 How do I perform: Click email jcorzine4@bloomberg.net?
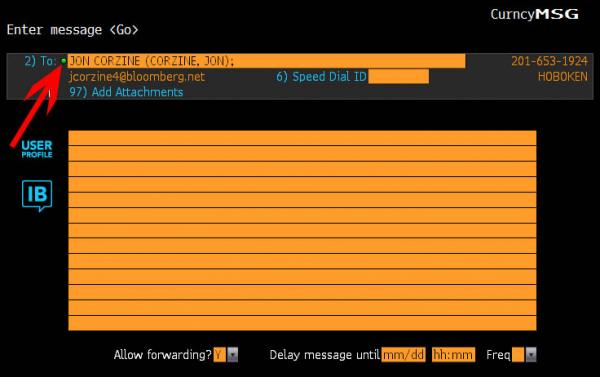(137, 77)
